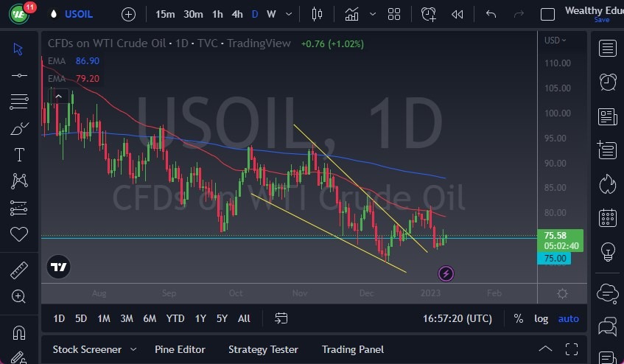The height and width of the screenshot is (364, 624).
Task: Toggle percent scale mode
Action: tap(519, 318)
